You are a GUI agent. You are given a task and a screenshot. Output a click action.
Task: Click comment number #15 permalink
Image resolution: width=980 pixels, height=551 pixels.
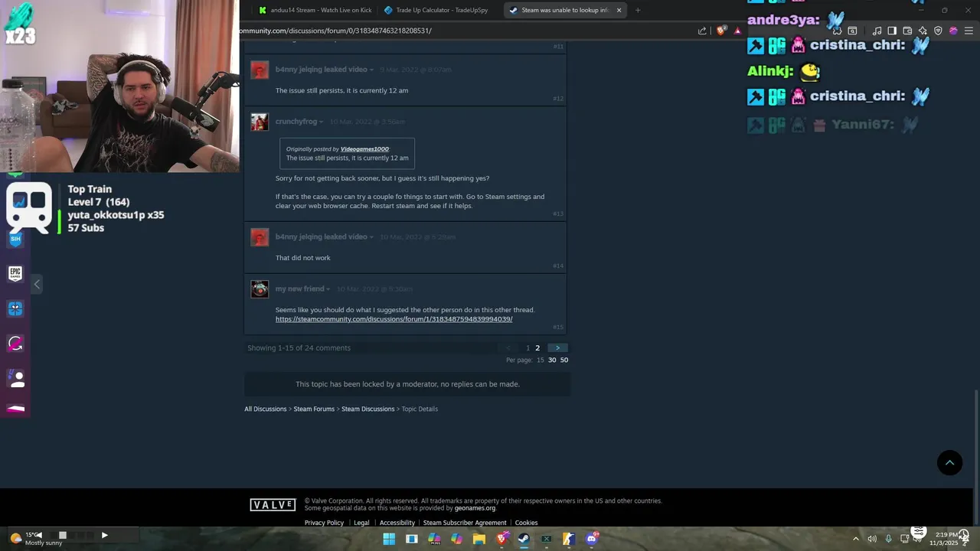558,327
